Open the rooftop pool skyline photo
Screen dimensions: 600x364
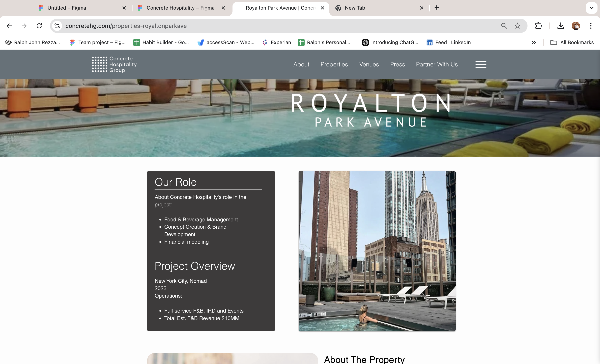coord(377,251)
